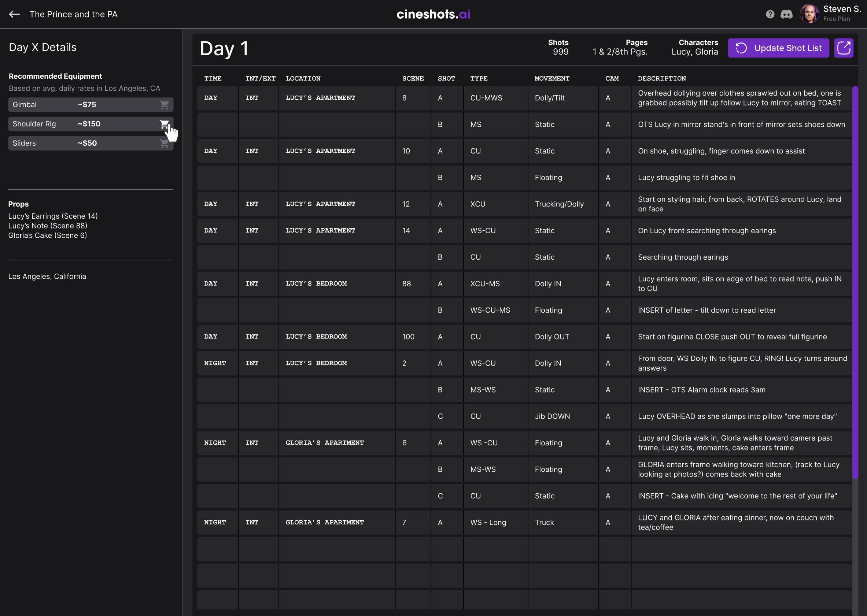Click the project title The Prince and the PA
Screen dimensions: 867x616
[x=73, y=14]
